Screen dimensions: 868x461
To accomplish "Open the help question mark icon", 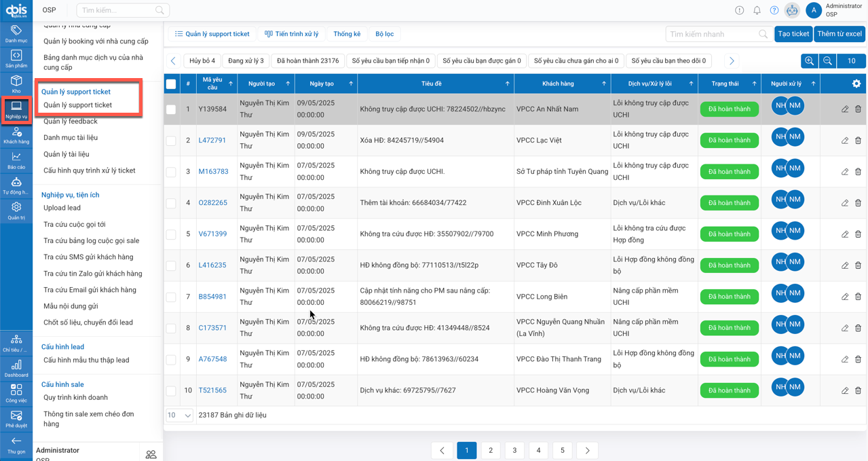I will [x=774, y=10].
